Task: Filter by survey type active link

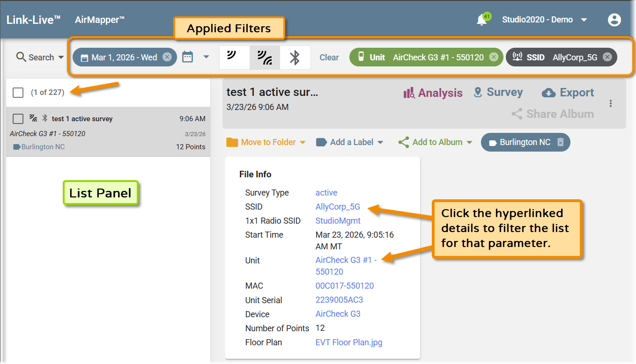Action: click(326, 193)
